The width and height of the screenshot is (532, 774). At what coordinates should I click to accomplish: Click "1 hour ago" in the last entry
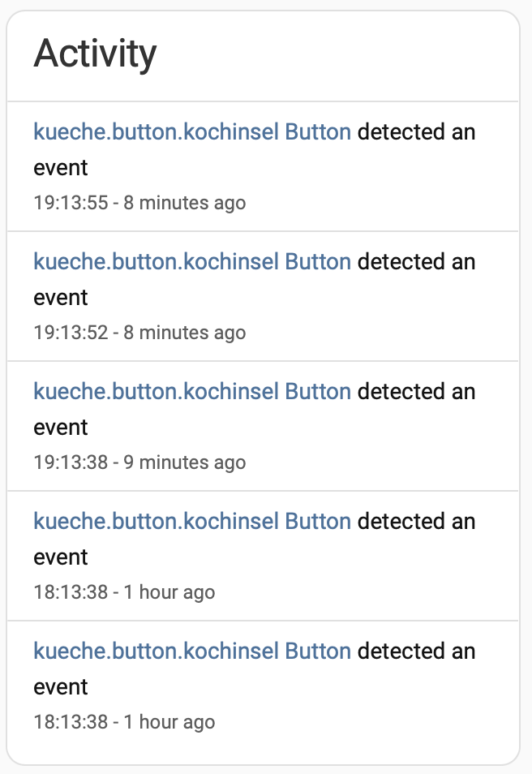tap(169, 722)
